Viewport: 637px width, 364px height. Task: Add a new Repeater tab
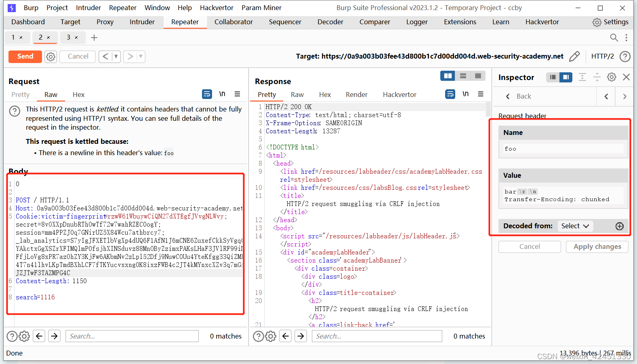point(94,38)
